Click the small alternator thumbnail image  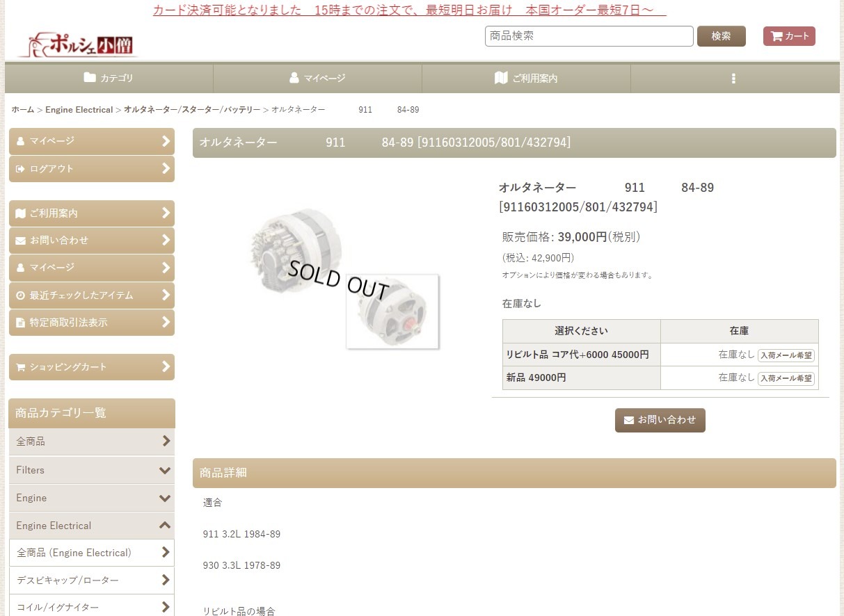[x=393, y=311]
